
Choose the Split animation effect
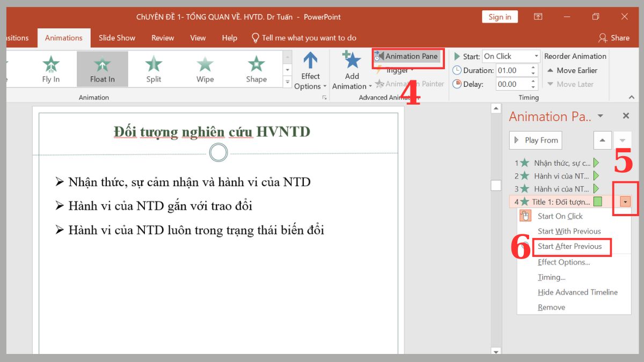tap(153, 69)
